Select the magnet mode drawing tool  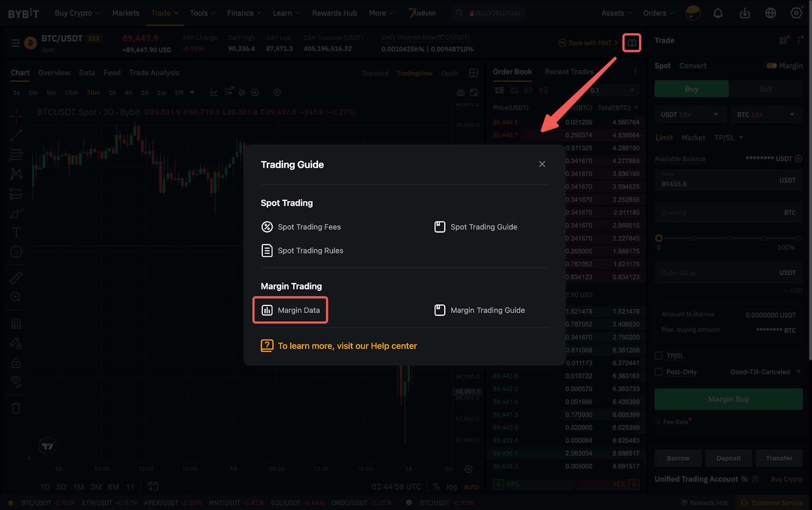coord(16,324)
